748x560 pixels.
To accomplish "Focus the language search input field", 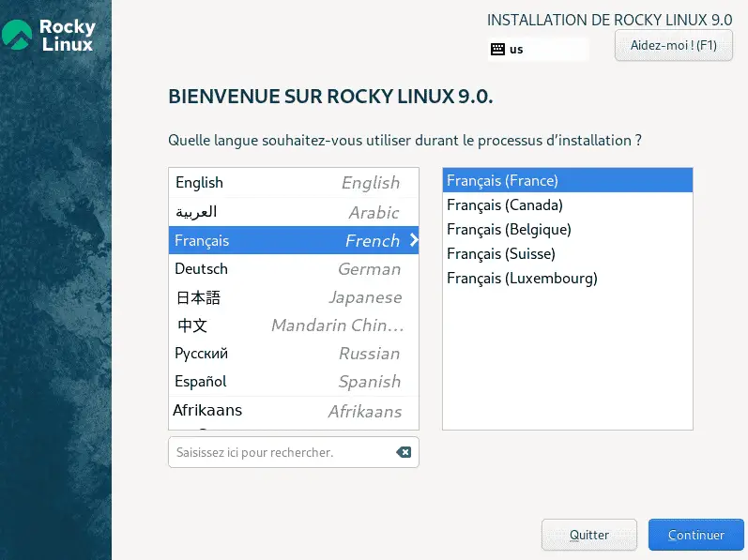I will point(294,452).
